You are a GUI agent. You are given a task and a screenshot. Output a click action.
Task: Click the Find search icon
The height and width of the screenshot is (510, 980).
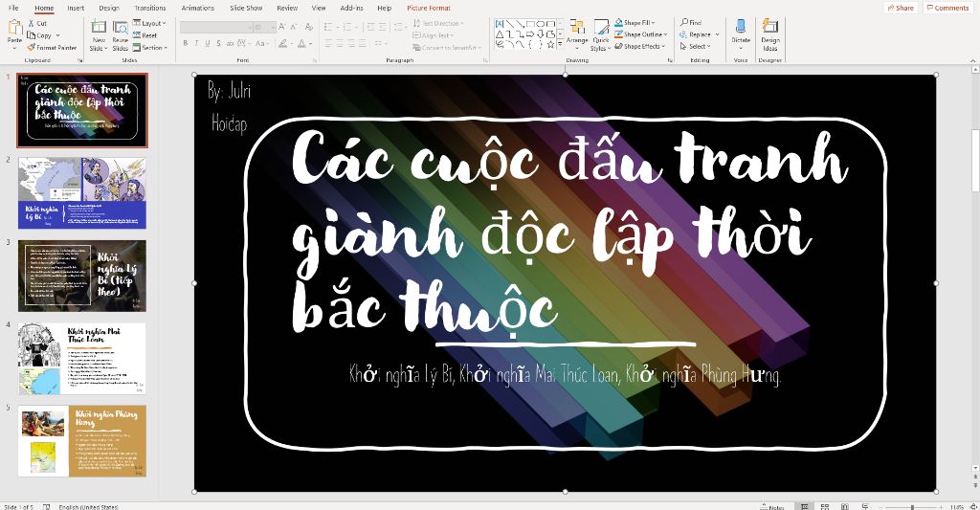[684, 23]
